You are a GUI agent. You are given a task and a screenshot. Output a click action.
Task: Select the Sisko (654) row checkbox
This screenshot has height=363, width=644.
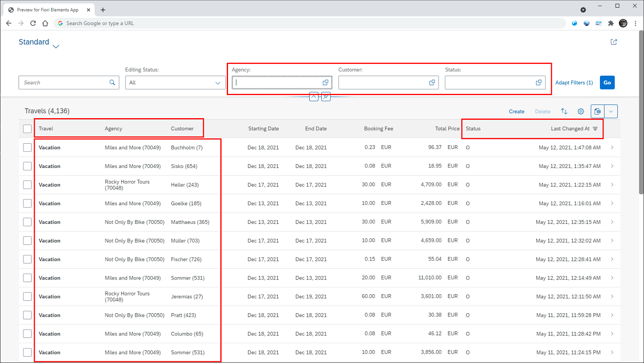pyautogui.click(x=27, y=166)
